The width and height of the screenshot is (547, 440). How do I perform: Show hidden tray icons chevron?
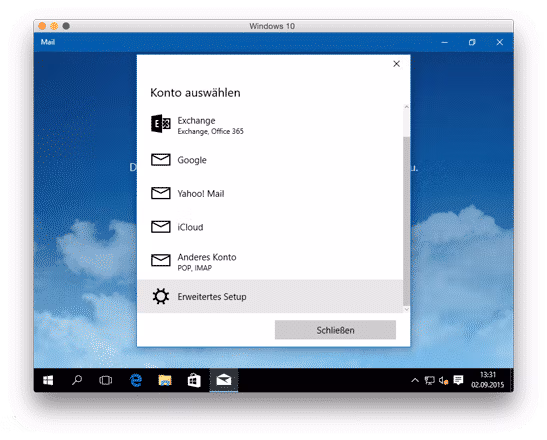click(415, 380)
